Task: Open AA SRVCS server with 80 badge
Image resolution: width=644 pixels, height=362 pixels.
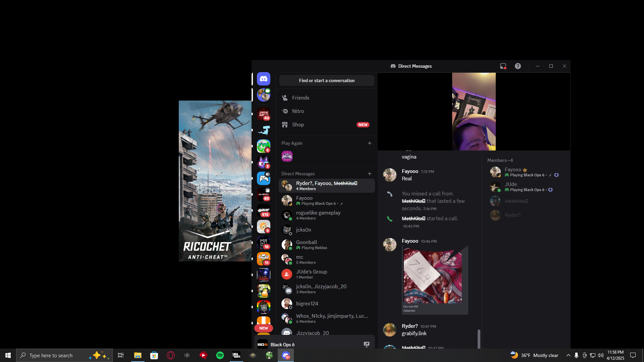Action: pyautogui.click(x=264, y=194)
